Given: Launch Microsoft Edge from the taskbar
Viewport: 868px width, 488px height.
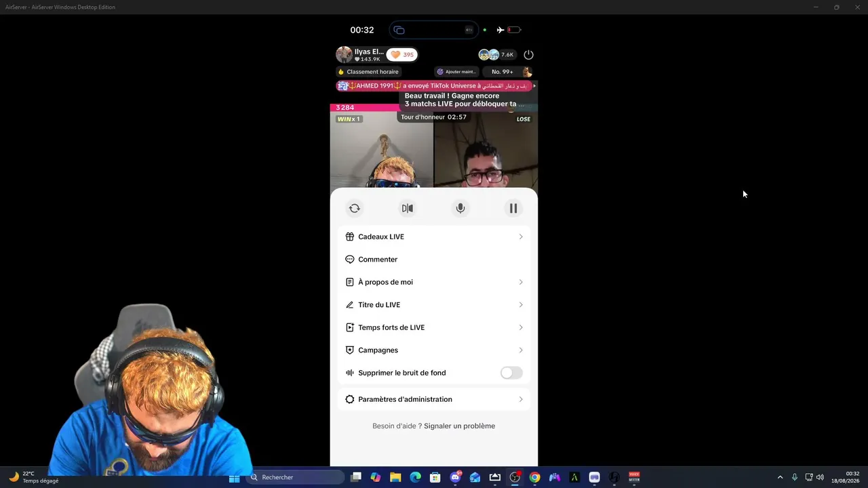Looking at the screenshot, I should pyautogui.click(x=416, y=477).
